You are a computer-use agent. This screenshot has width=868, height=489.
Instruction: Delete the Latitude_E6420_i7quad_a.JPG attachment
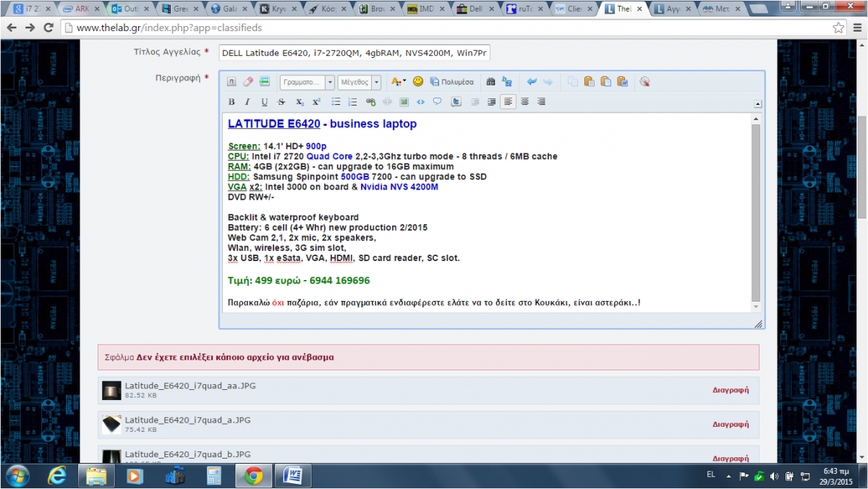coord(731,425)
